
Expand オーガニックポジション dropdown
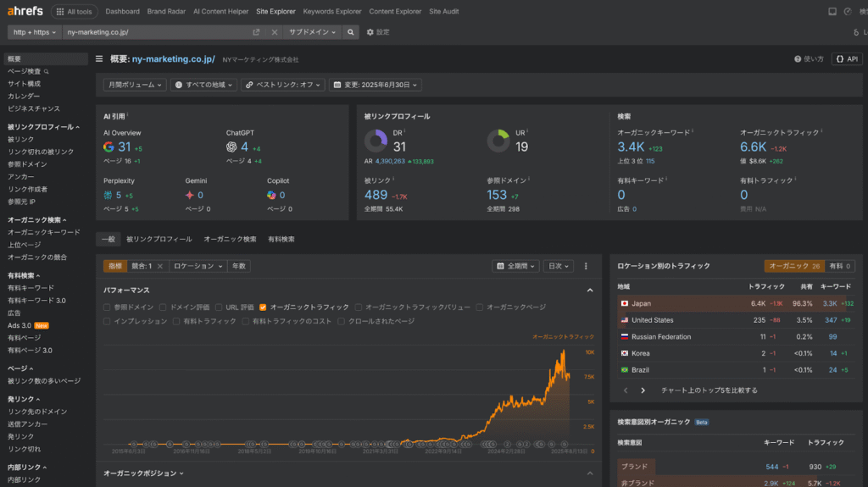click(143, 473)
